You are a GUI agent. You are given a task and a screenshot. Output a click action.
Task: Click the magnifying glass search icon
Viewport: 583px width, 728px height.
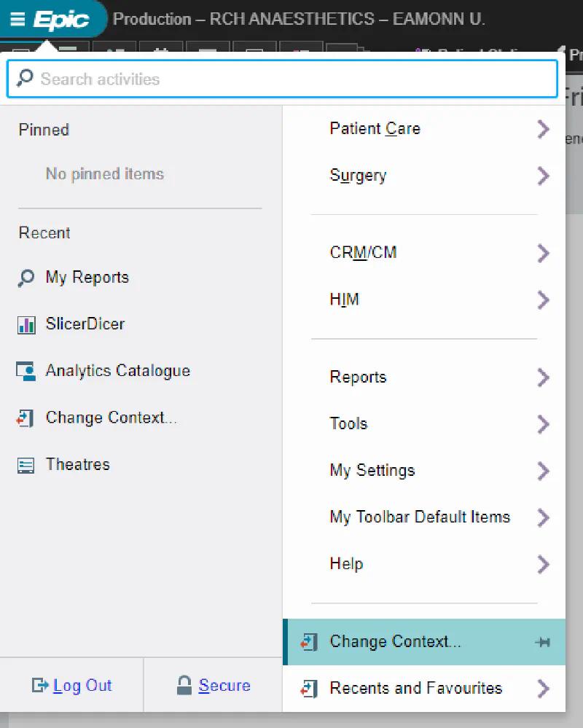pyautogui.click(x=24, y=78)
